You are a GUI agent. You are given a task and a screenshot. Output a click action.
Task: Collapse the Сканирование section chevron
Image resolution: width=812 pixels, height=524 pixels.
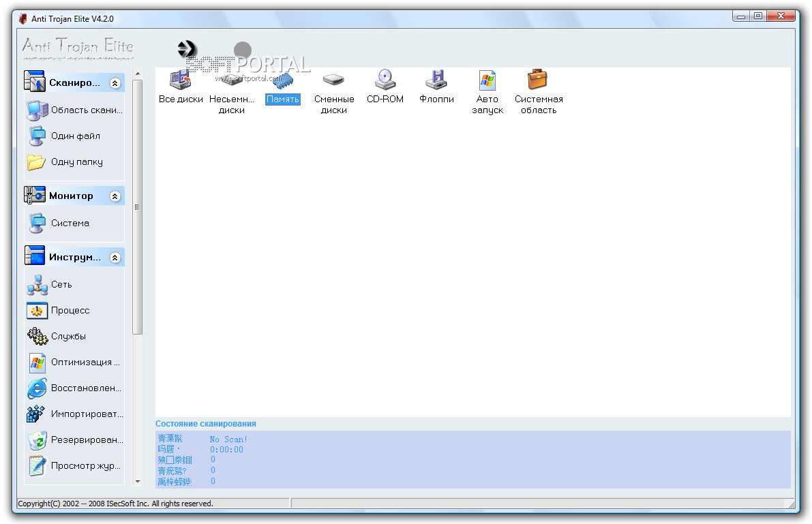tap(115, 83)
